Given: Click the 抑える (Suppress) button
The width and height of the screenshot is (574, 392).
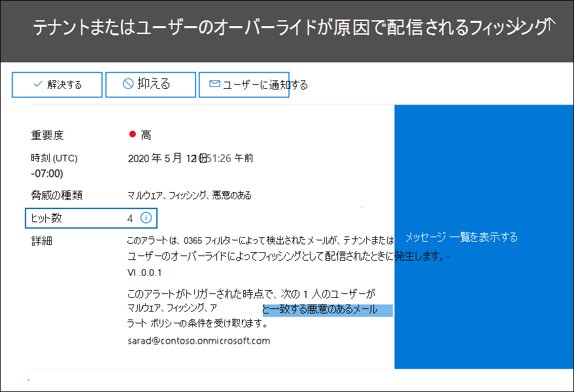Looking at the screenshot, I should [x=151, y=85].
